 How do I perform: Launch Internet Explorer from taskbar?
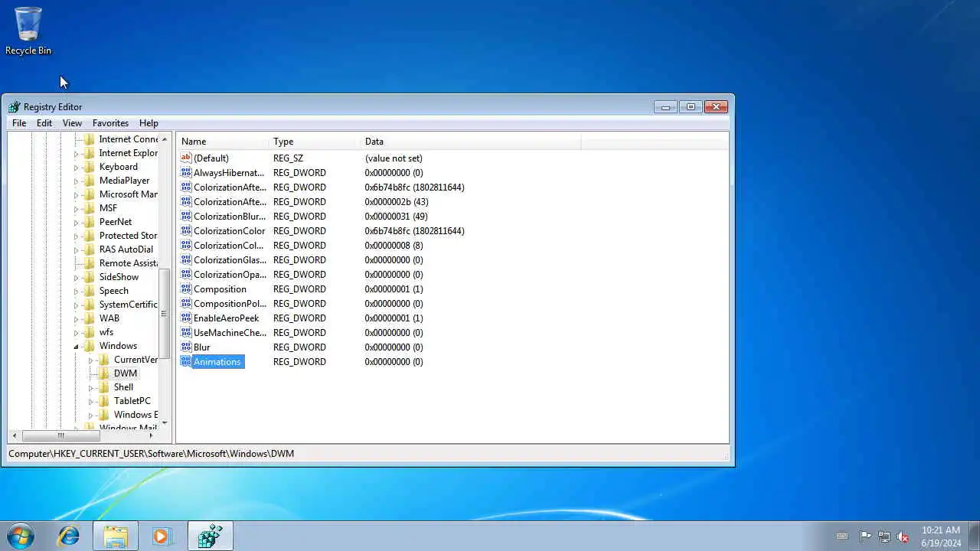point(69,536)
